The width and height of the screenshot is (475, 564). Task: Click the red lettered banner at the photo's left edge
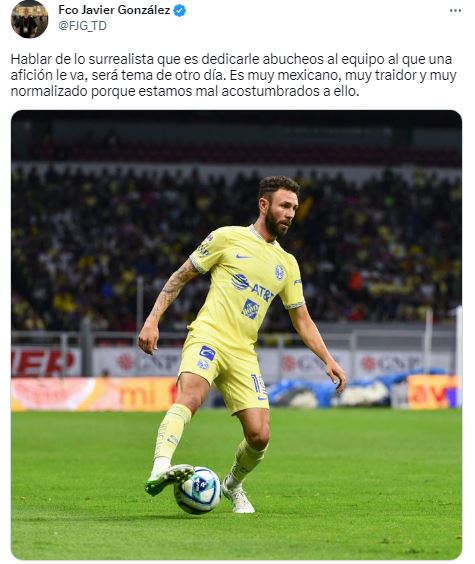pos(46,362)
